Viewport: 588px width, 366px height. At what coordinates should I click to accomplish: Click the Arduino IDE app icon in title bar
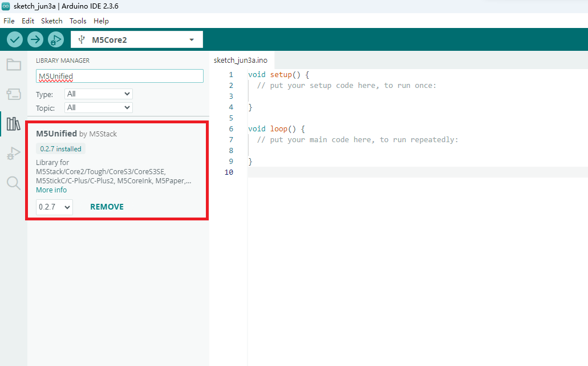(x=6, y=6)
